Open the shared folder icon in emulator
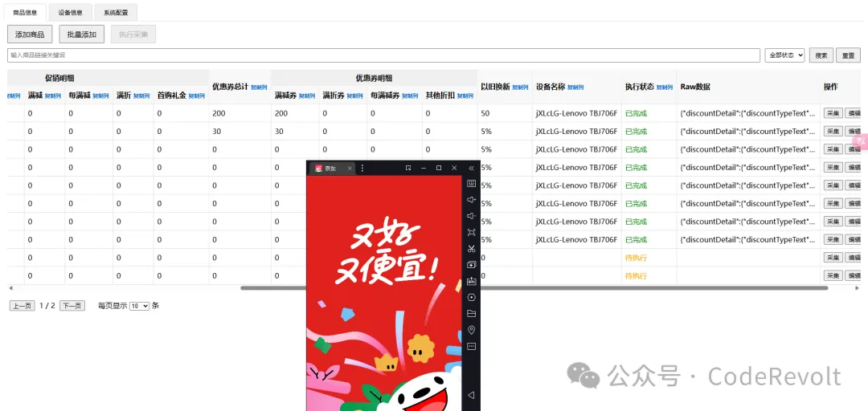The width and height of the screenshot is (868, 411). pos(472,314)
